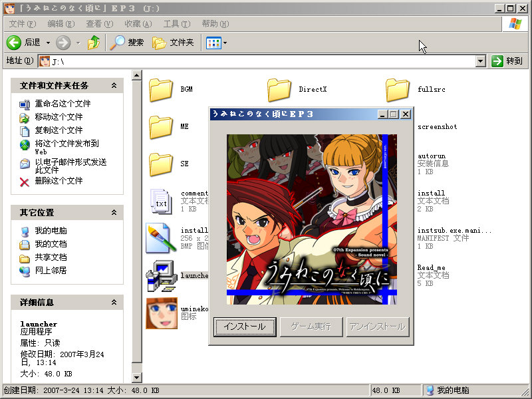
Task: Click the 复制这个文件 link
Action: point(59,130)
